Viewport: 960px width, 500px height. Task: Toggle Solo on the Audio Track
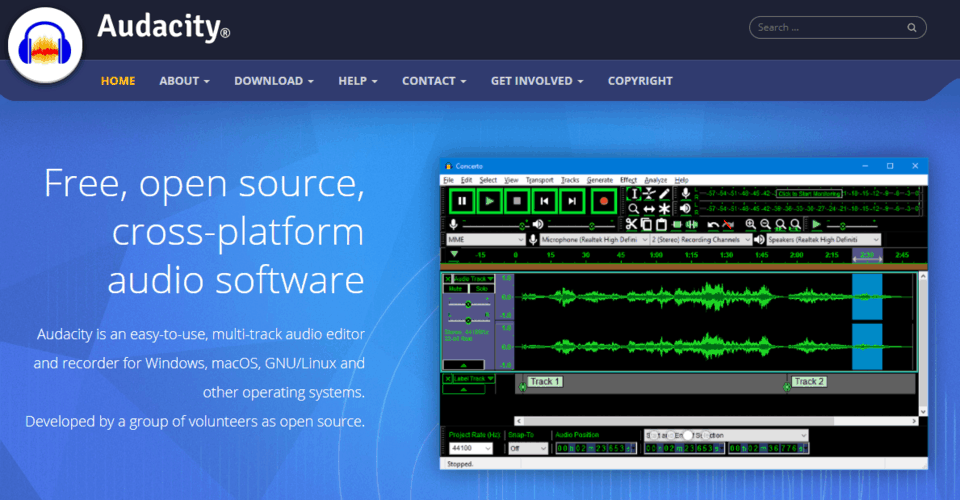[x=482, y=288]
